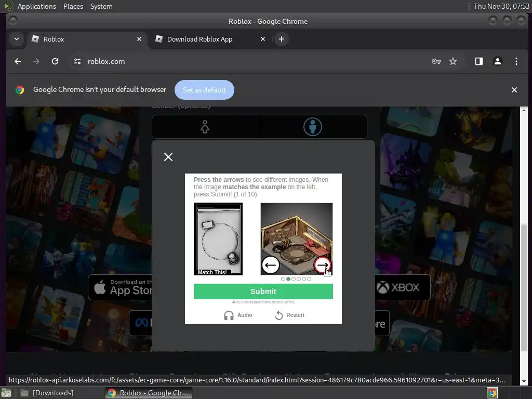Click the scrollbar down arrow
Image resolution: width=532 pixels, height=399 pixels.
pos(524,381)
